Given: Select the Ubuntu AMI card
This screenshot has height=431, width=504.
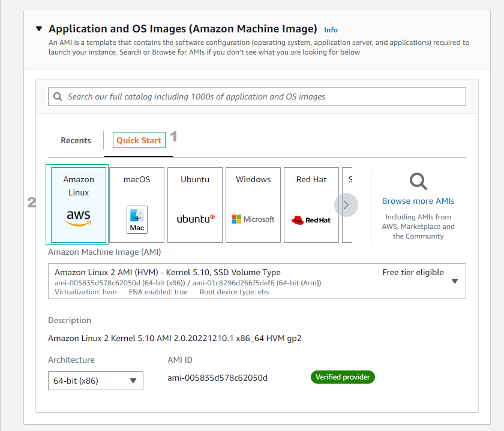Looking at the screenshot, I should pos(195,204).
